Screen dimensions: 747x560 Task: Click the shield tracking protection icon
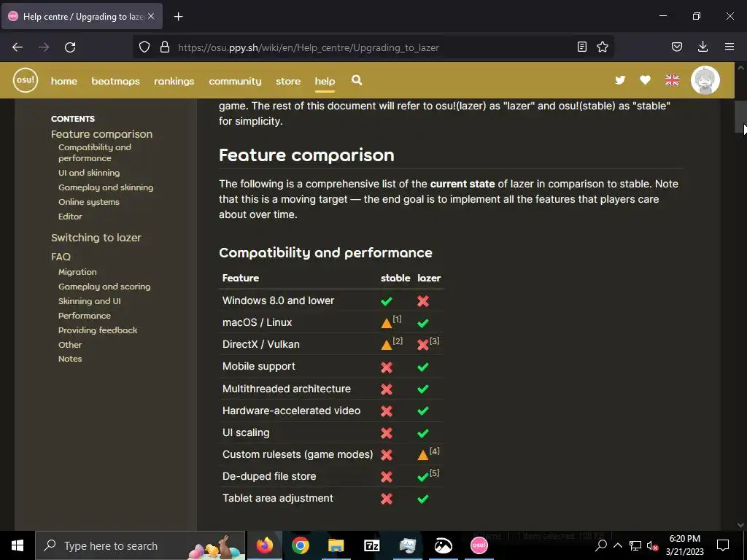[144, 47]
